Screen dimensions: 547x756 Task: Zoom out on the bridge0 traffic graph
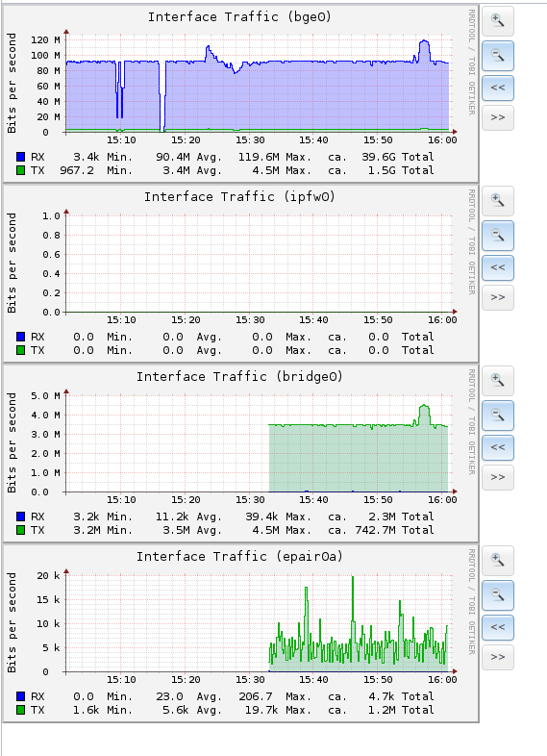(x=498, y=416)
